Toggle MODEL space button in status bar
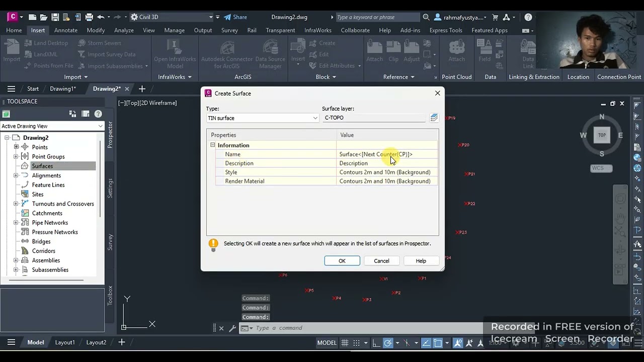This screenshot has height=362, width=644. (327, 343)
